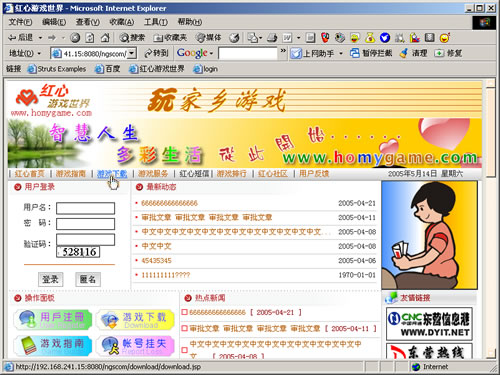The image size is (500, 375).
Task: Click the 密码 password input field
Action: point(85,224)
